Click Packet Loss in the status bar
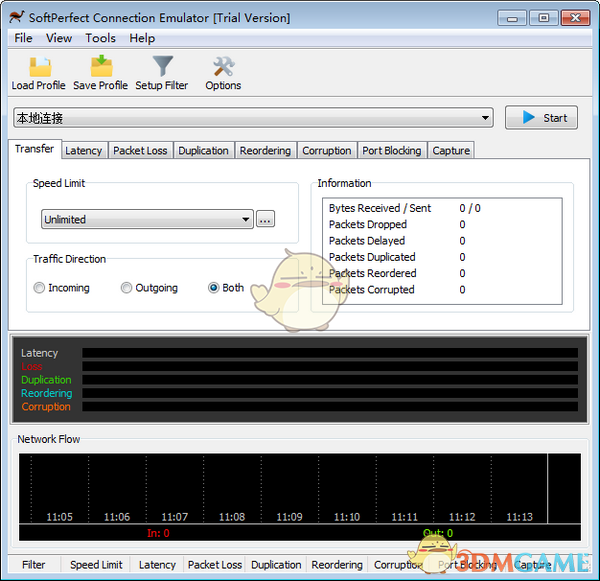Screen dimensions: 600x581 coord(215,565)
